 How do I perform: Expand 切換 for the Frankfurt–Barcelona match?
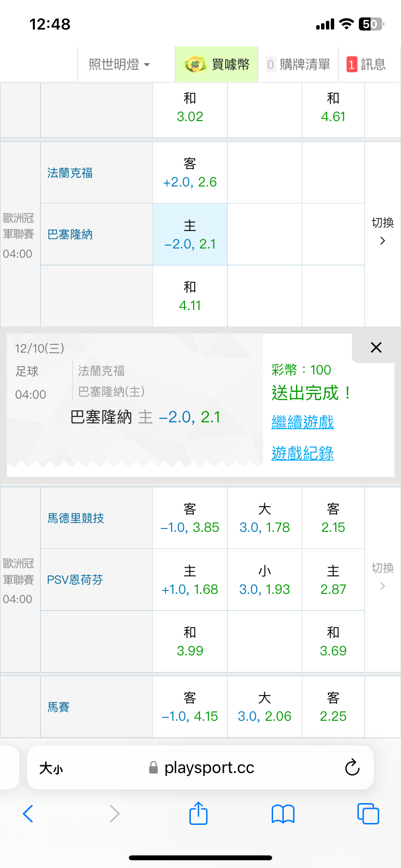pos(383,232)
